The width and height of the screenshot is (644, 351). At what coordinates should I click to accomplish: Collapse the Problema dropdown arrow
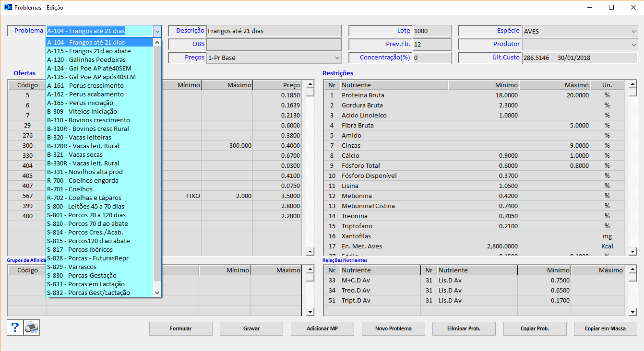pyautogui.click(x=157, y=31)
